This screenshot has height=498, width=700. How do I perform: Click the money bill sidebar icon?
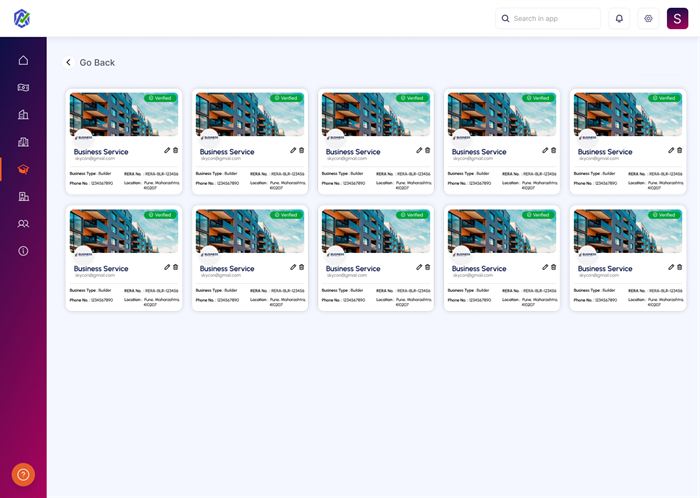click(23, 87)
